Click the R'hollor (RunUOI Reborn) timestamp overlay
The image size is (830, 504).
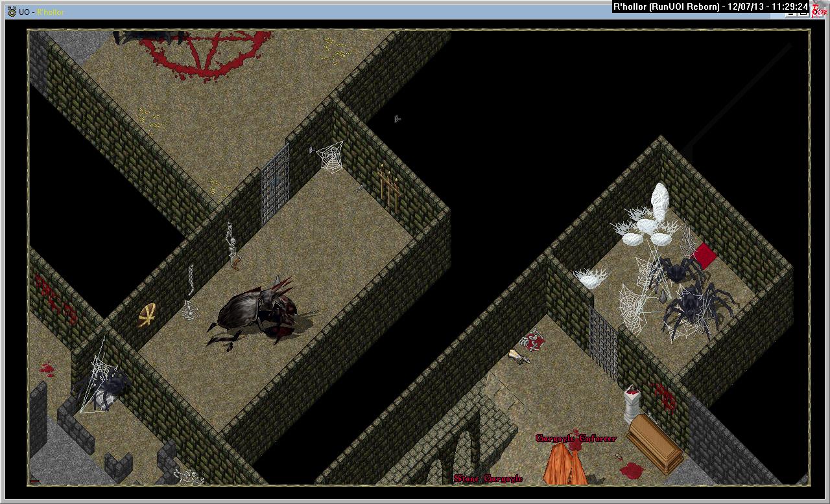tap(711, 7)
